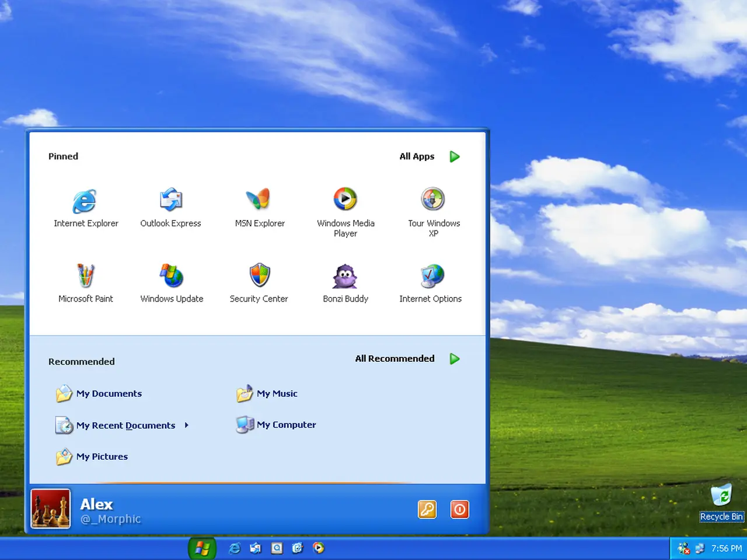
Task: Open Internet Explorer from pinned apps
Action: click(85, 202)
